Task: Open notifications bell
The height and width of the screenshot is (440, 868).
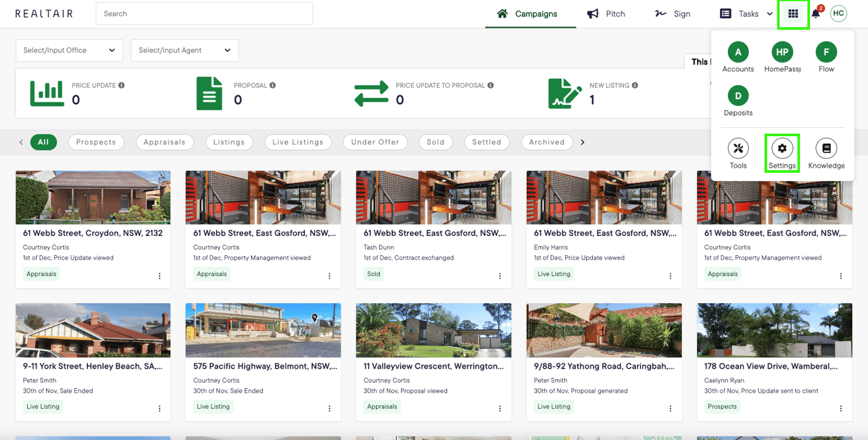Action: pos(814,13)
